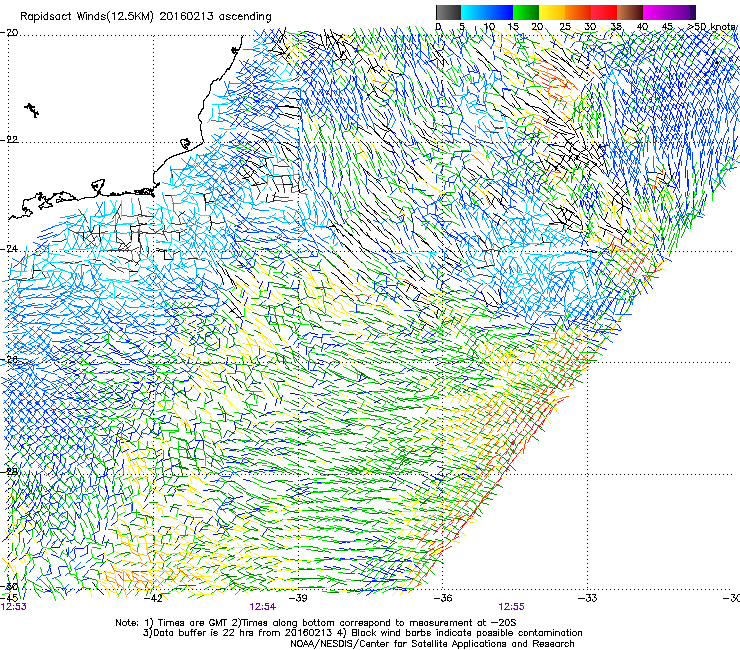Click the legend value 15
This screenshot has height=650, width=740.
click(x=513, y=27)
